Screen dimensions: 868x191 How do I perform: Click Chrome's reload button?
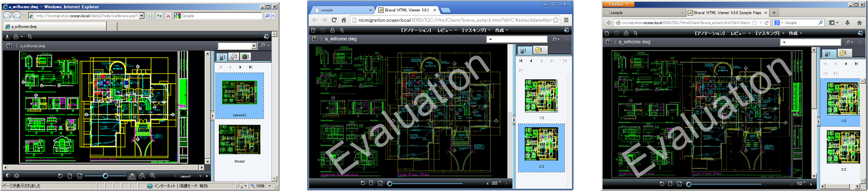point(334,20)
